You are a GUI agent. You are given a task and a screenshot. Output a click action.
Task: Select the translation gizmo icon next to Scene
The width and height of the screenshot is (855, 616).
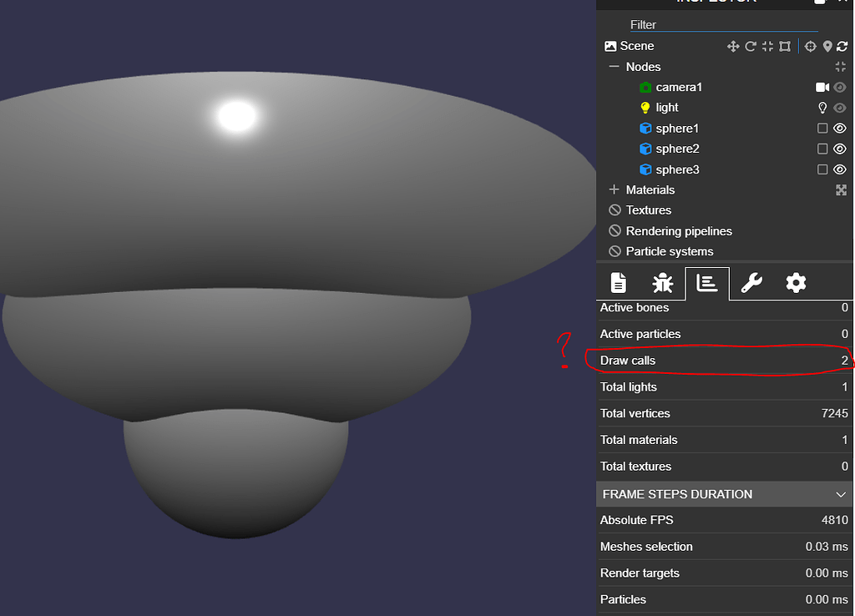734,46
